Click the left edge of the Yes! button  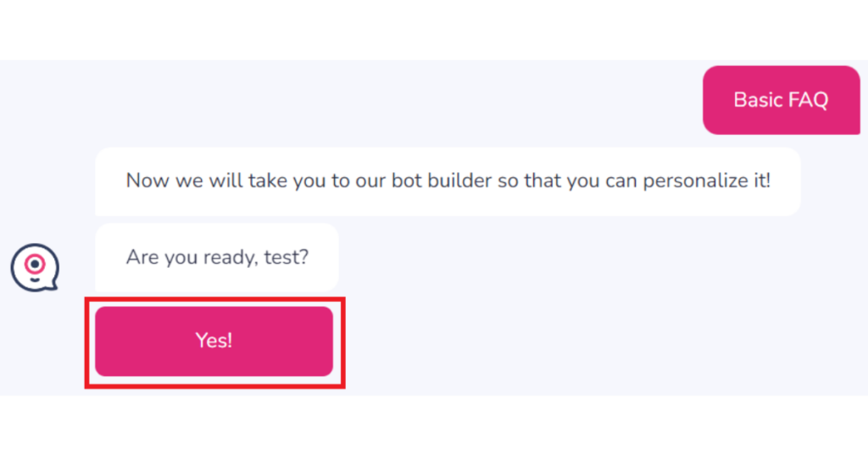coord(100,341)
